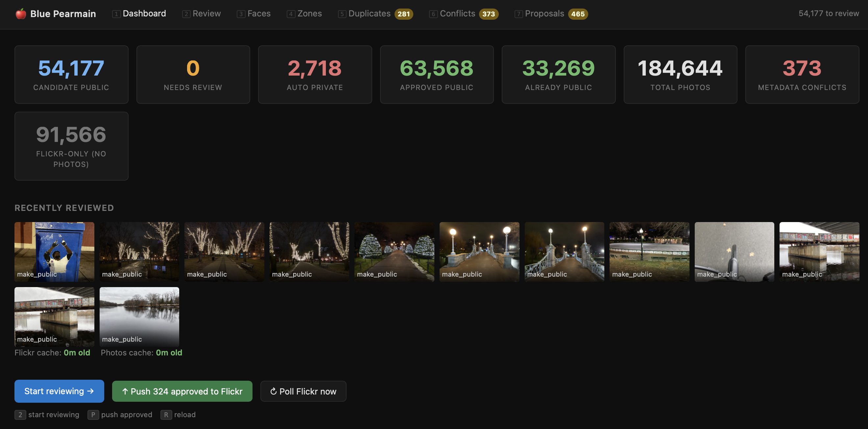Image resolution: width=868 pixels, height=429 pixels.
Task: Select the Already Public stat card
Action: 559,75
